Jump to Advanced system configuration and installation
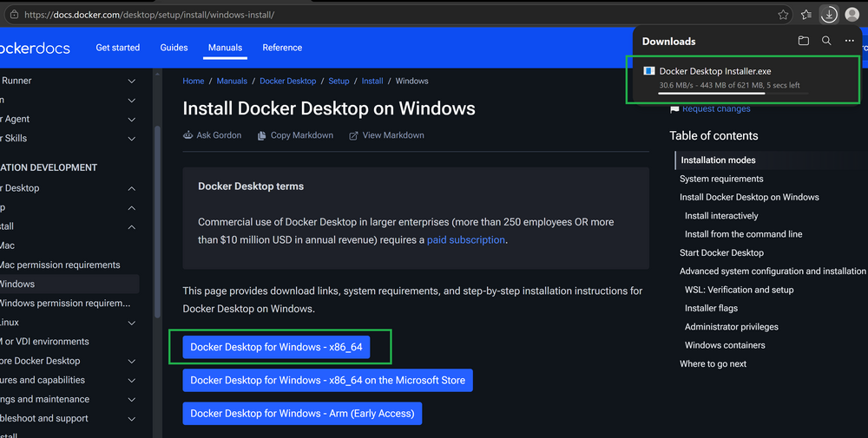 click(773, 271)
